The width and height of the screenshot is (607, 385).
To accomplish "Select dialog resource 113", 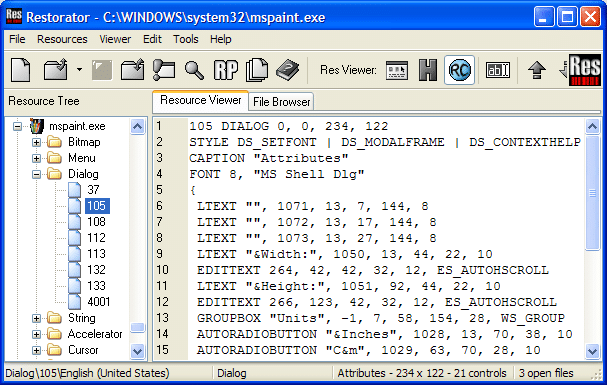I will [96, 253].
